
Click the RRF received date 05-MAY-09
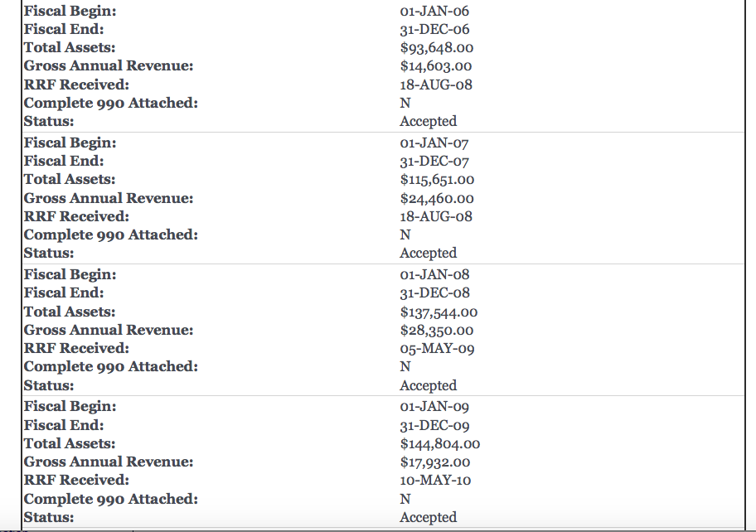pyautogui.click(x=437, y=349)
